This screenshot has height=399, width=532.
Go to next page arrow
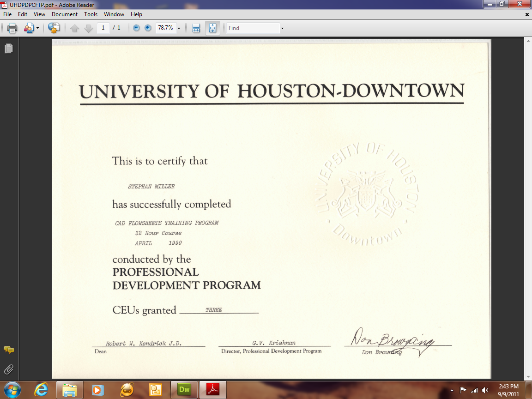[x=88, y=28]
